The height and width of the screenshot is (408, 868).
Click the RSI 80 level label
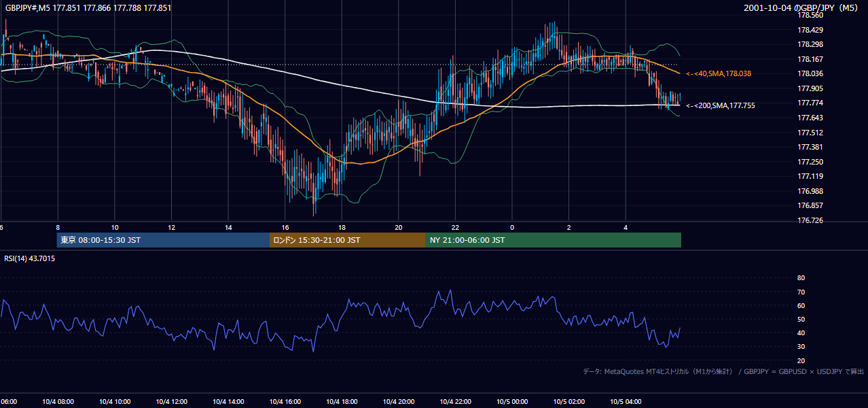point(801,278)
